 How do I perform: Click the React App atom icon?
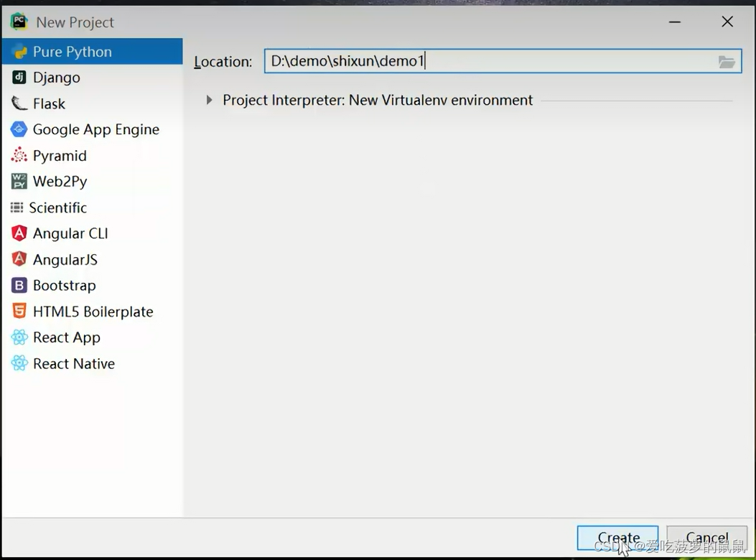19,337
